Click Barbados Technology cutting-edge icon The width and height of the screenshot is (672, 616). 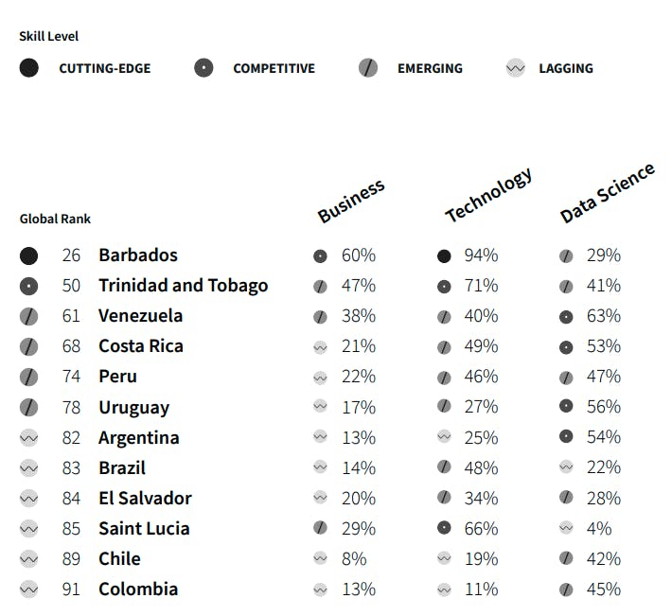pyautogui.click(x=444, y=255)
